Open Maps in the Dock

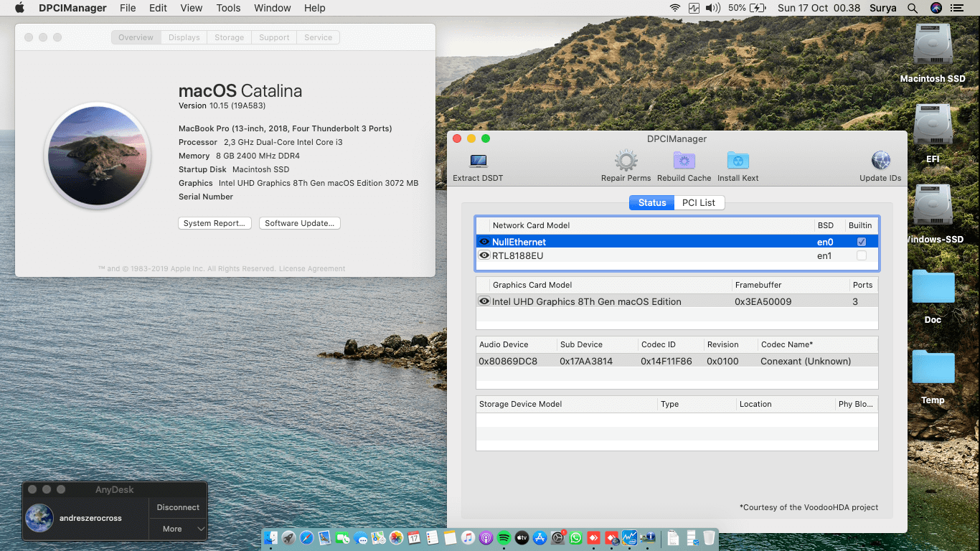coord(378,537)
